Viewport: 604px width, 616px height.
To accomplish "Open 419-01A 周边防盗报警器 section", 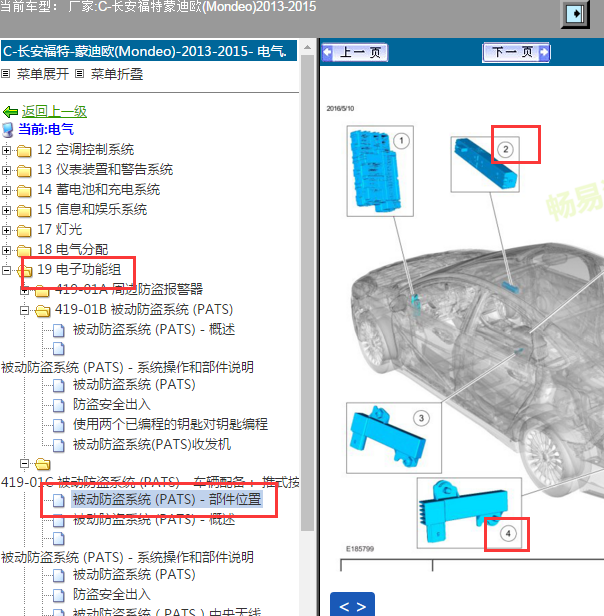I will coord(129,290).
